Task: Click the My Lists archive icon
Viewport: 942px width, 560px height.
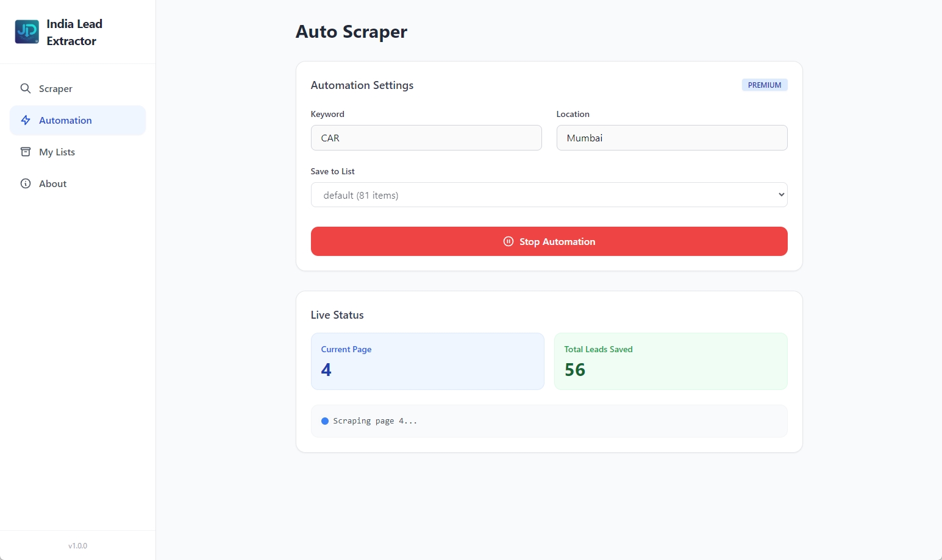Action: click(x=26, y=152)
